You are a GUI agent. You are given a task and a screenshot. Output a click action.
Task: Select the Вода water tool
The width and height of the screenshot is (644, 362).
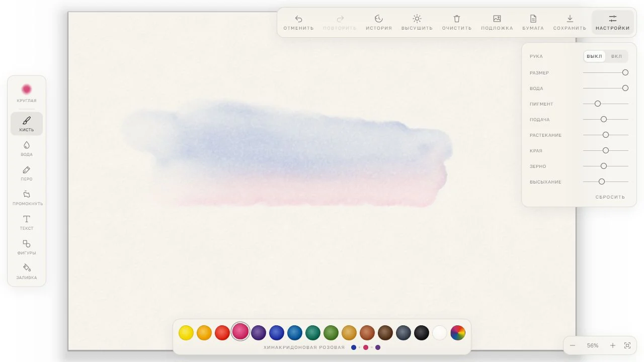click(x=27, y=148)
